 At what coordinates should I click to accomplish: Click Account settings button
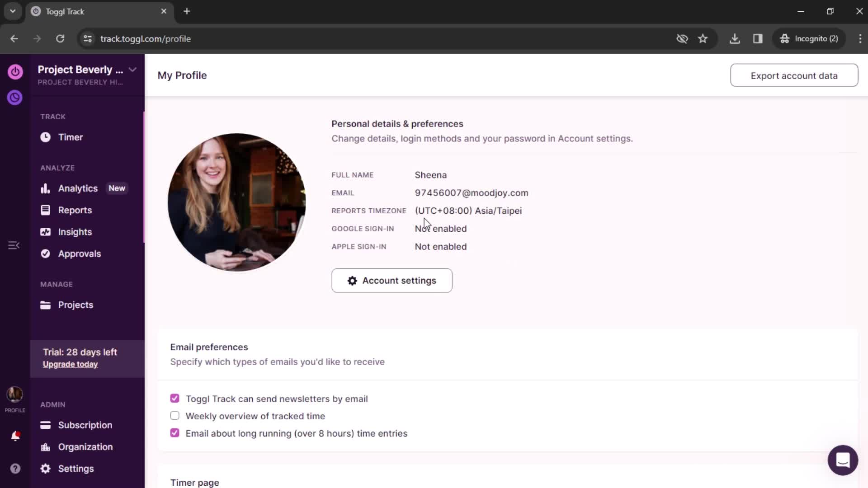[x=392, y=281]
